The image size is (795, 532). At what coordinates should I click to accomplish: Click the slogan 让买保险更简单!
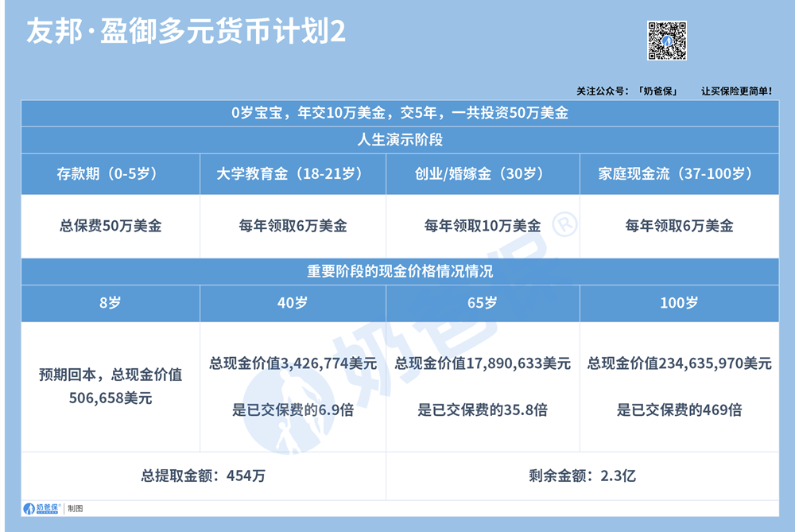coord(737,91)
